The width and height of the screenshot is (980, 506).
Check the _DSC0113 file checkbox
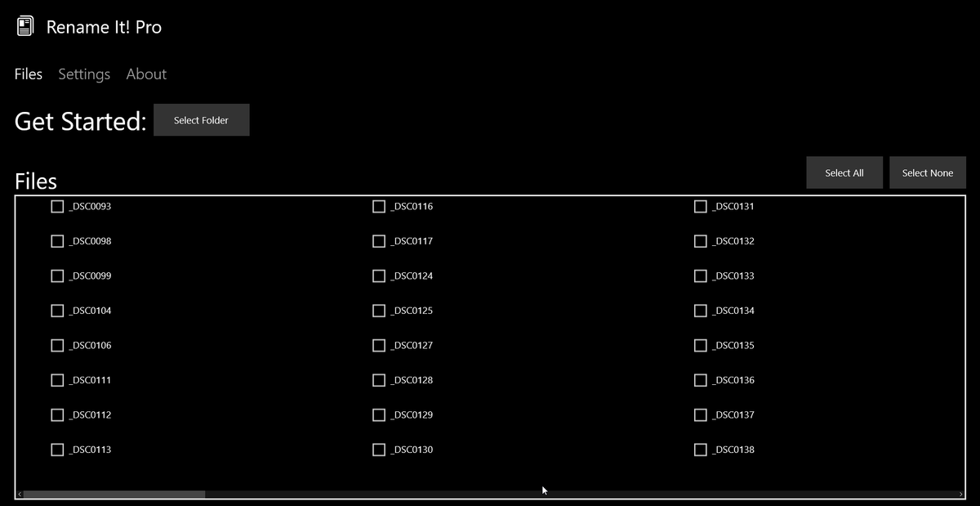pos(57,449)
